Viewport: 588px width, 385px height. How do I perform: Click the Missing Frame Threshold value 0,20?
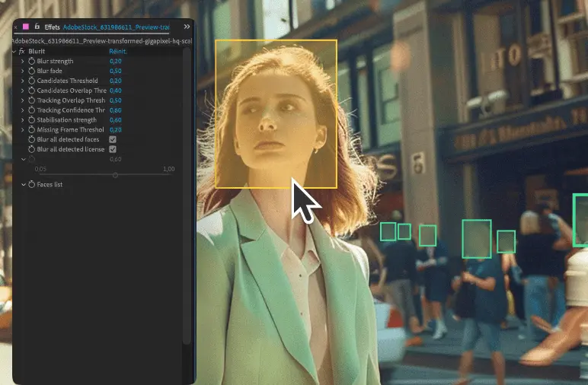pos(116,130)
